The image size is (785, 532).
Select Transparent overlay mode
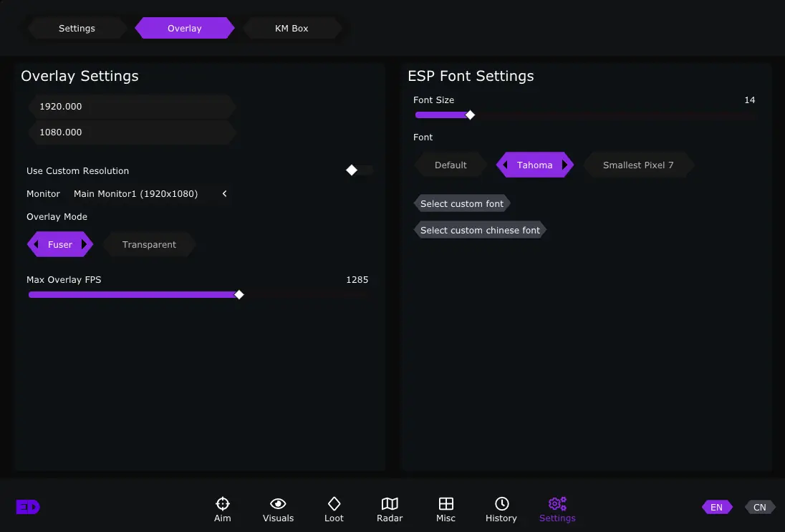click(x=149, y=245)
